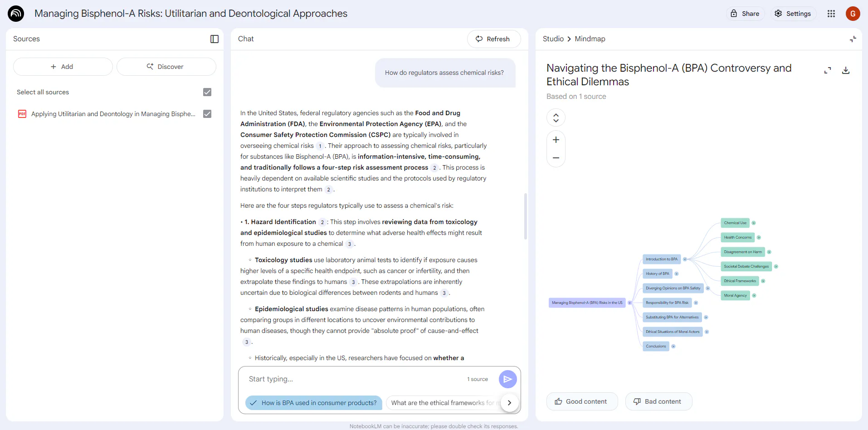This screenshot has height=430, width=868.
Task: Toggle Select all sources checkbox
Action: click(207, 92)
